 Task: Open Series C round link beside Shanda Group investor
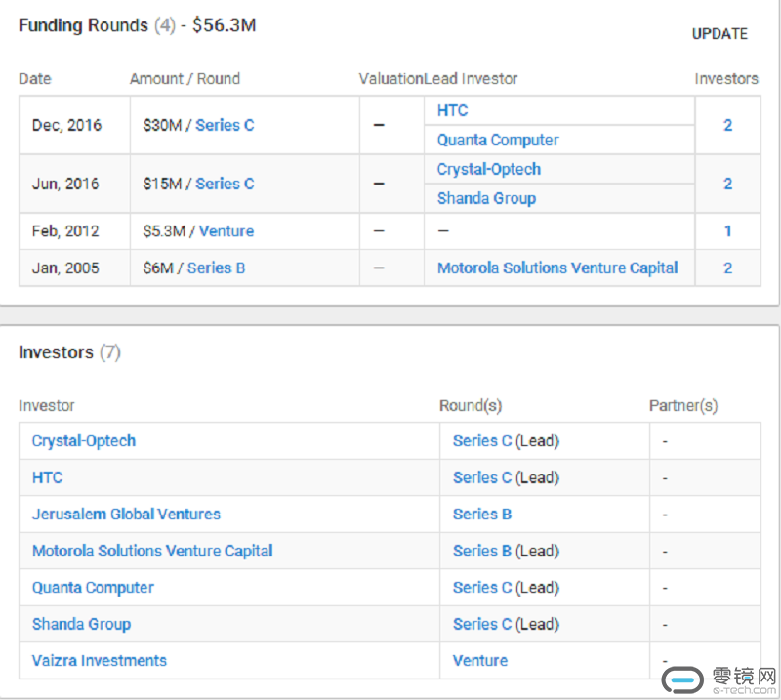coord(482,624)
